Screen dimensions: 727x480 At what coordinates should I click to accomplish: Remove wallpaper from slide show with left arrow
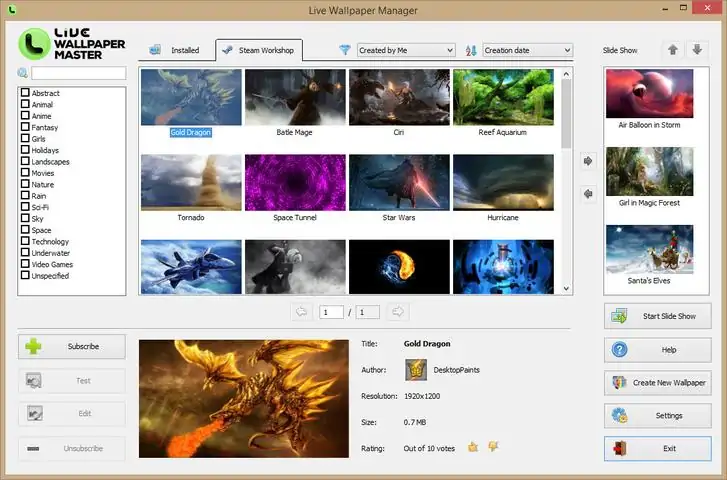coord(588,193)
